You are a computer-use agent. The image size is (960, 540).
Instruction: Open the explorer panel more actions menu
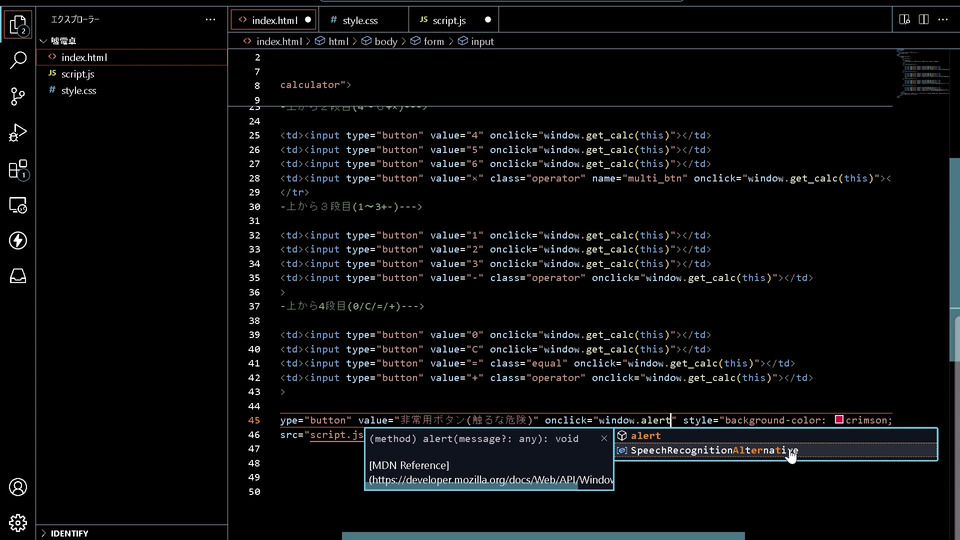click(210, 19)
